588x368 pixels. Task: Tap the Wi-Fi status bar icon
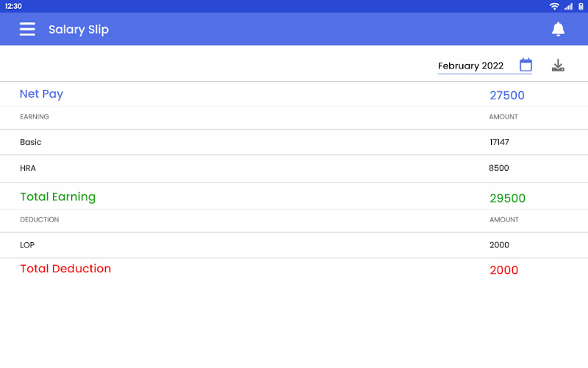pyautogui.click(x=554, y=6)
